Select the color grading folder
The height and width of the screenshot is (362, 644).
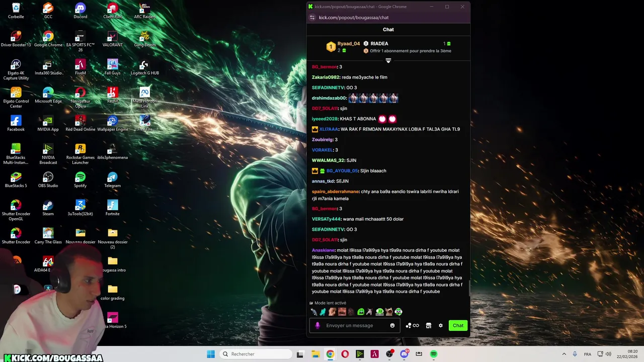(113, 292)
